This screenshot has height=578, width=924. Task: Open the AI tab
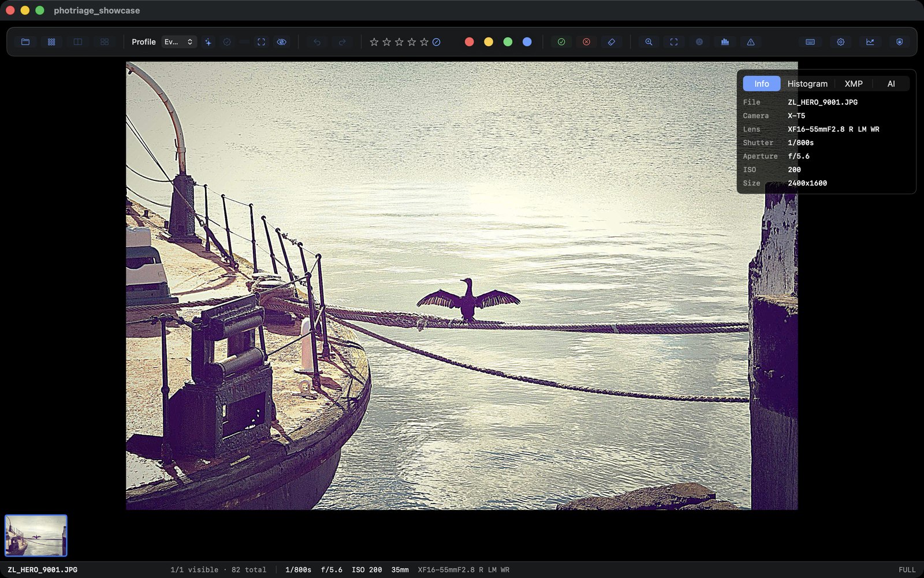tap(891, 84)
